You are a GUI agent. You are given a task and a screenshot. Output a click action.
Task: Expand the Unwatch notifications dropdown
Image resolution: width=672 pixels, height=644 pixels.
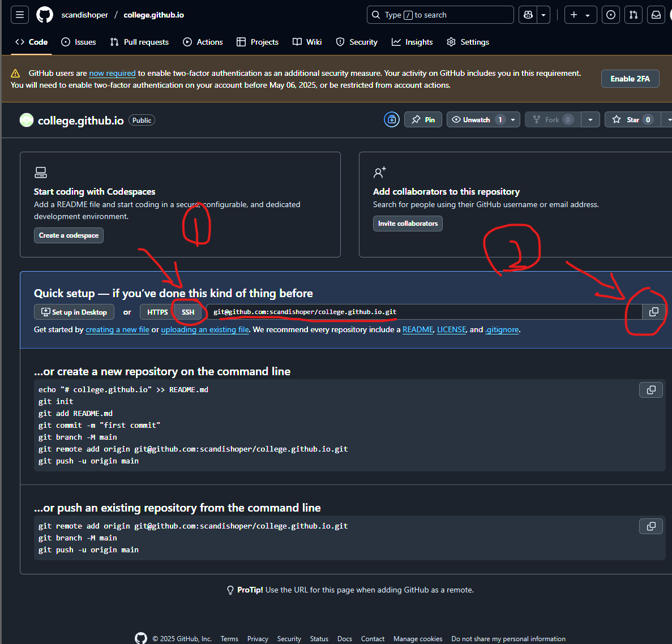point(513,119)
